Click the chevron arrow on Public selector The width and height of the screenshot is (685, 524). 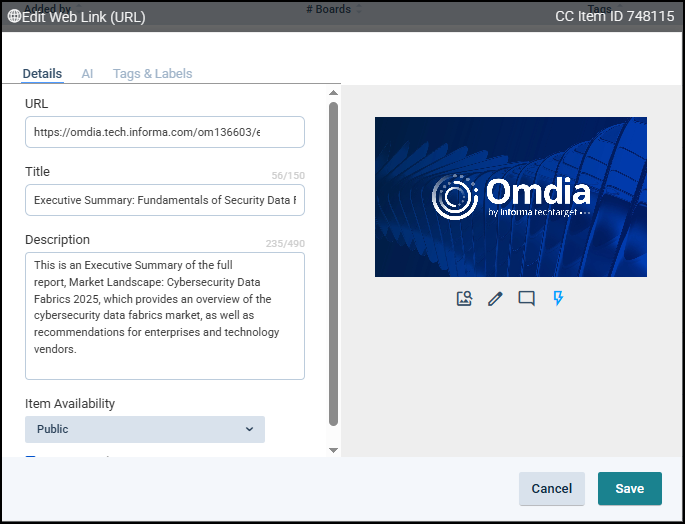(249, 429)
